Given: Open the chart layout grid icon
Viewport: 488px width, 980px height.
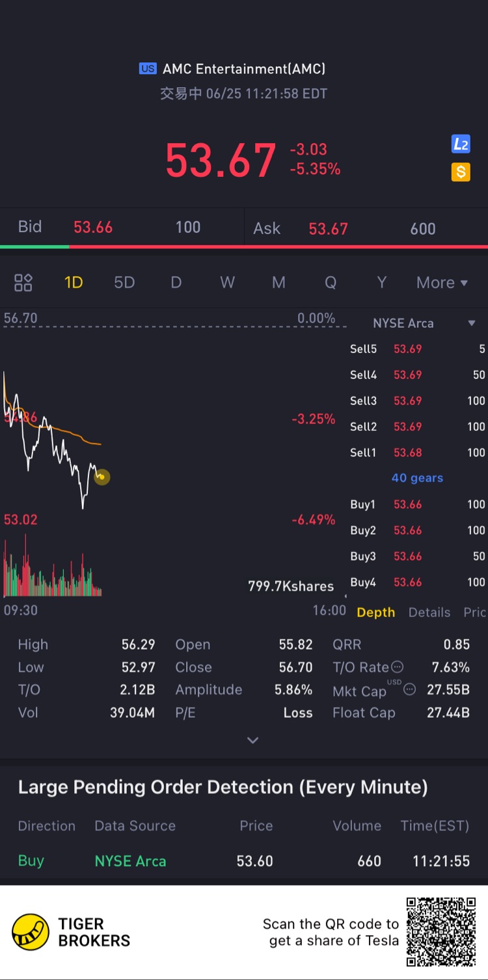Looking at the screenshot, I should click(x=23, y=282).
